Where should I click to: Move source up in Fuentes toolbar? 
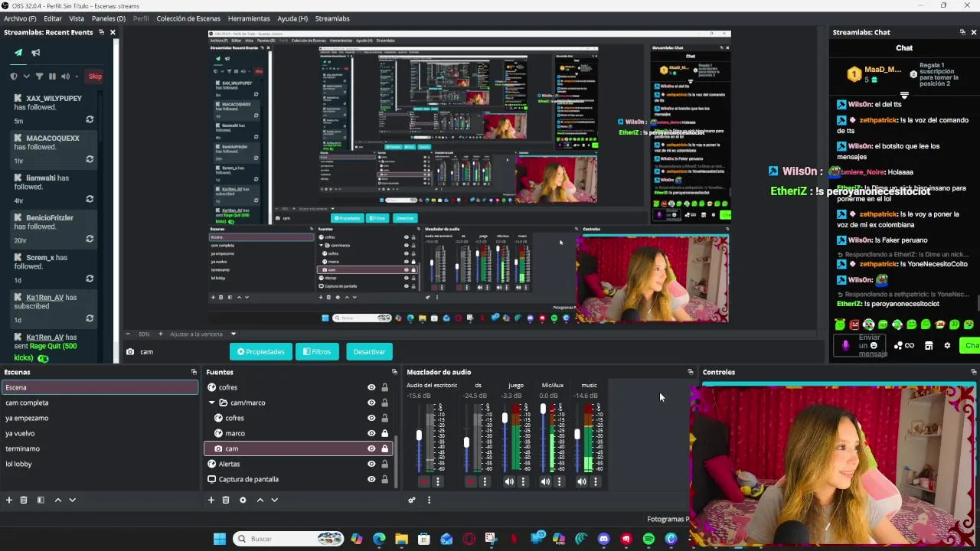260,500
